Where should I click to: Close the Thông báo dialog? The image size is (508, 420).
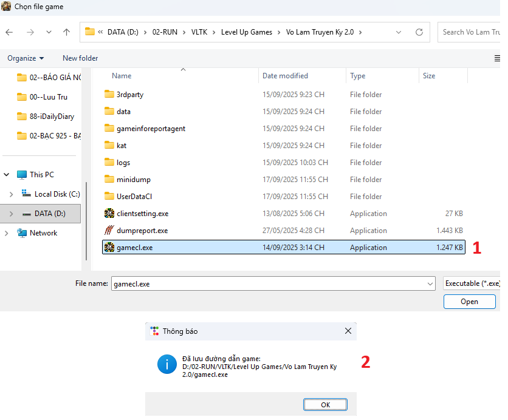(348, 331)
